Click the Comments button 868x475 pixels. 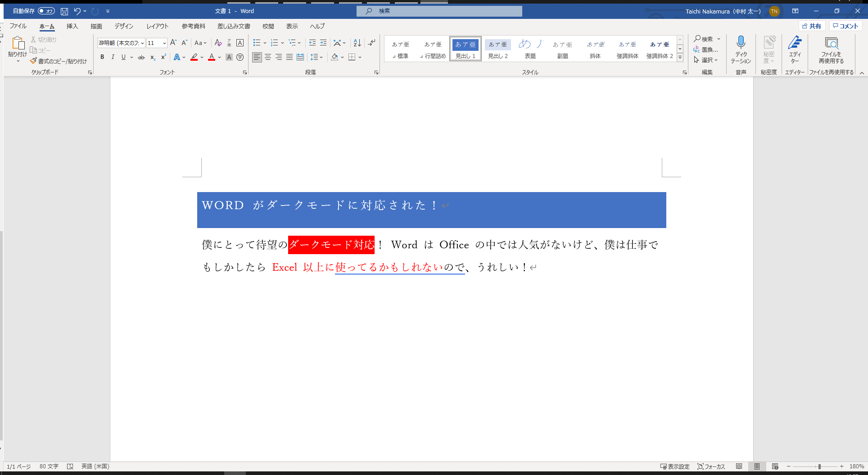845,26
